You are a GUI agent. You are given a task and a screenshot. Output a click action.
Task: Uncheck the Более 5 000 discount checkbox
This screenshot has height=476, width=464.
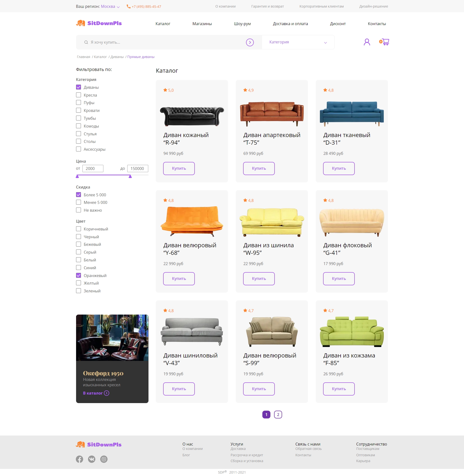(79, 195)
